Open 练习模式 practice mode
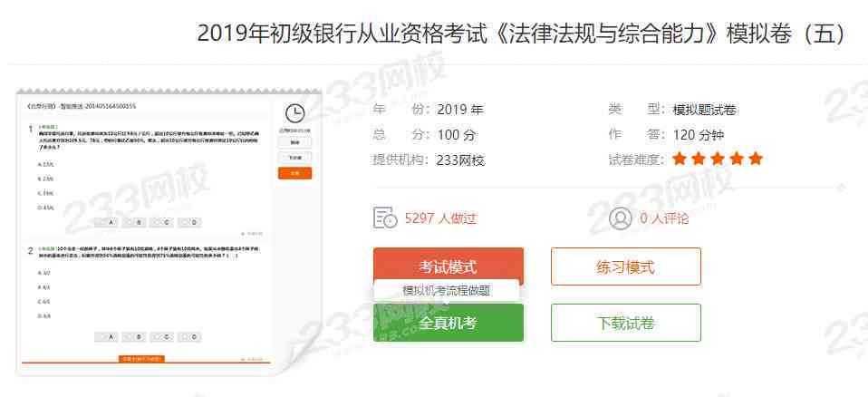This screenshot has width=868, height=397. click(x=625, y=266)
